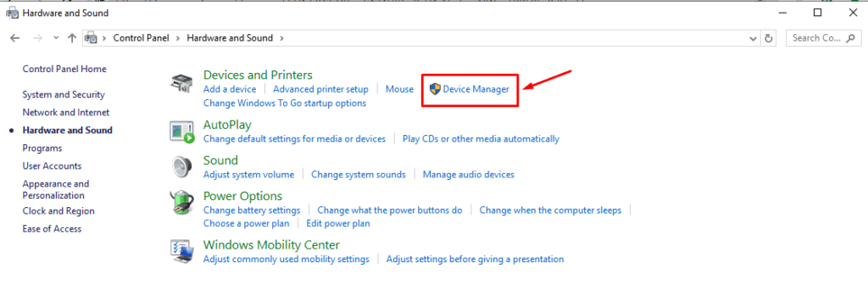Click Change battery settings

coord(252,210)
